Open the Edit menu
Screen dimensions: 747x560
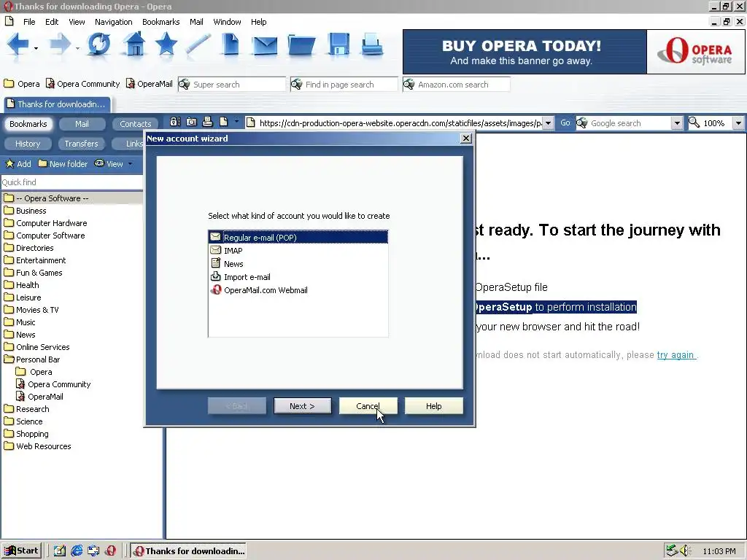coord(52,22)
